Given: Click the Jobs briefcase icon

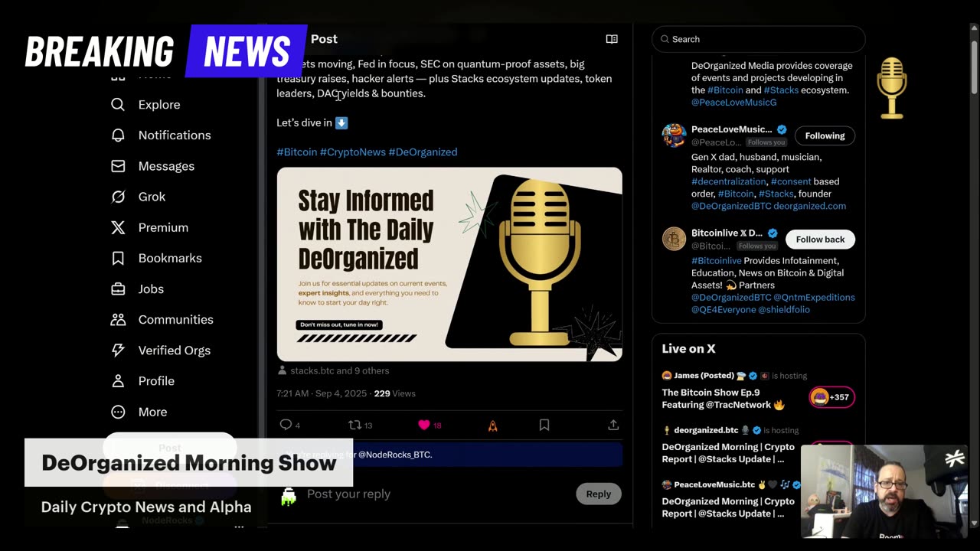Looking at the screenshot, I should [x=118, y=289].
